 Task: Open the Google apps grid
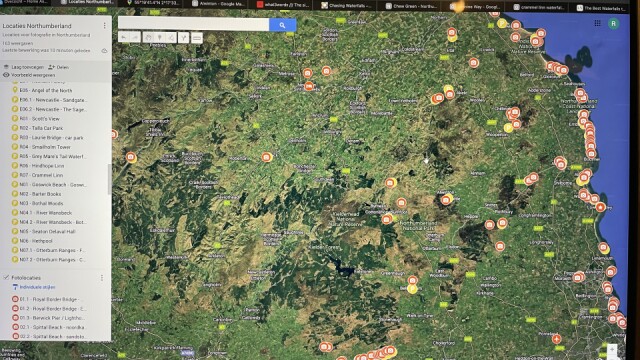coord(598,23)
